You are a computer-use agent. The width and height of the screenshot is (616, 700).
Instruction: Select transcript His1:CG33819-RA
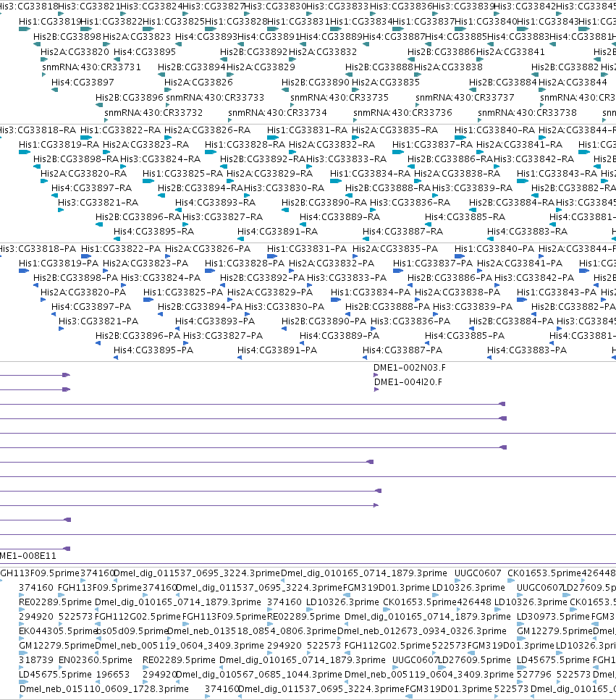(59, 145)
